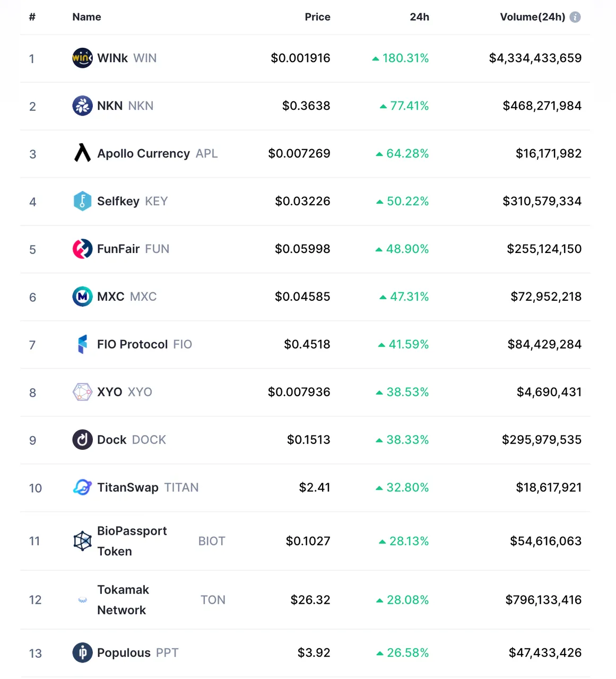616x679 pixels.
Task: Sort by the 24h change column header
Action: tap(419, 17)
